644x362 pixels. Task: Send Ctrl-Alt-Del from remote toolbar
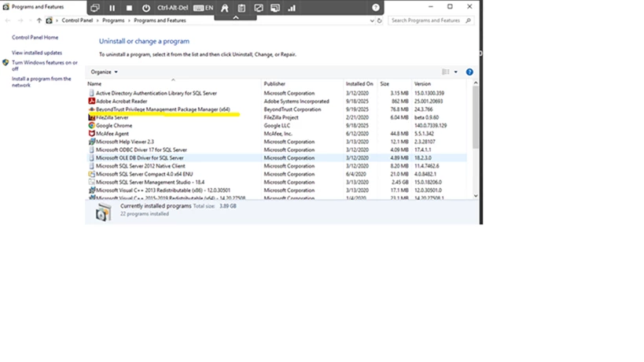(x=172, y=8)
